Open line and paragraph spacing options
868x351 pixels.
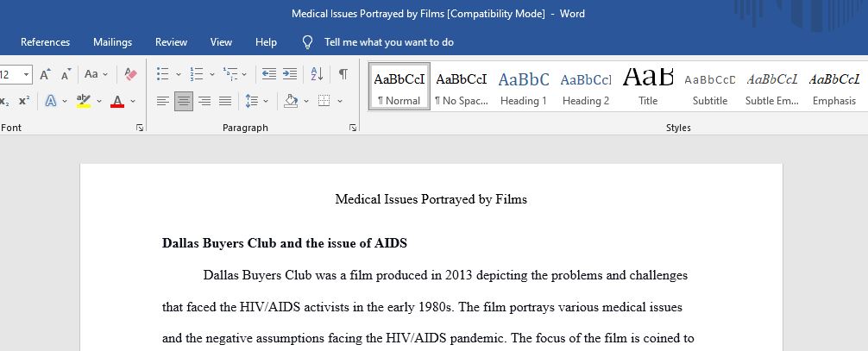[x=252, y=101]
